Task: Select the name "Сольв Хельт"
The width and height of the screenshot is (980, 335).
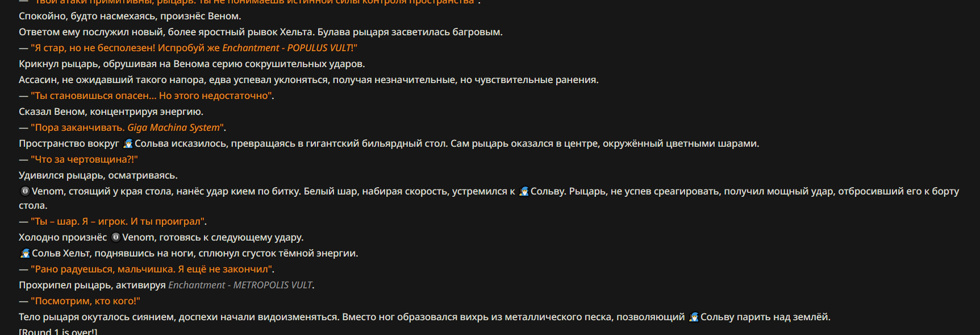Action: tap(60, 253)
